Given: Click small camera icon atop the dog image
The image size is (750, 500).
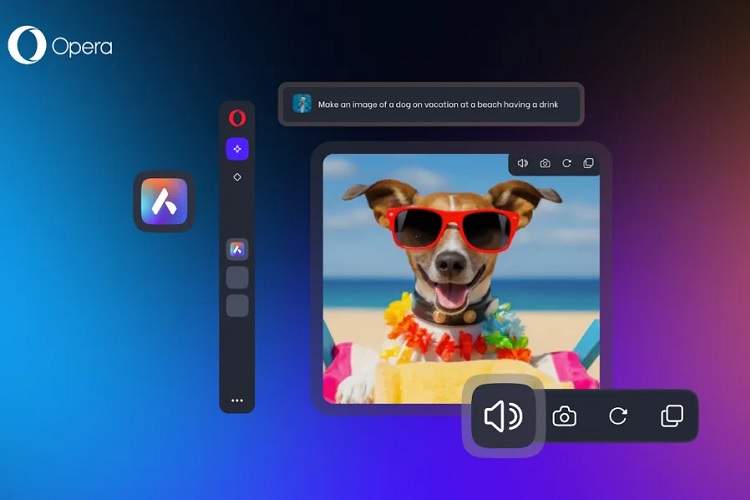Looking at the screenshot, I should [x=545, y=163].
